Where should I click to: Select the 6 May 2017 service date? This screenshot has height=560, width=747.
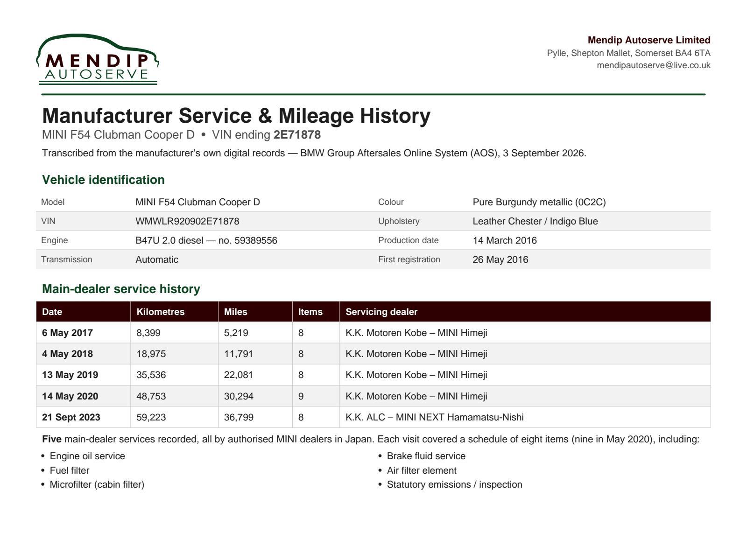[x=67, y=333]
